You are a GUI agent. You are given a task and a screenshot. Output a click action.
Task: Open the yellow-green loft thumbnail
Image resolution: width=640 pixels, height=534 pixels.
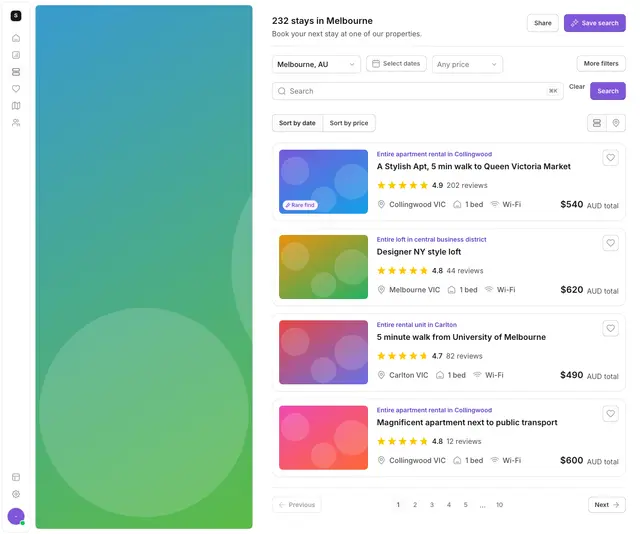click(x=323, y=267)
